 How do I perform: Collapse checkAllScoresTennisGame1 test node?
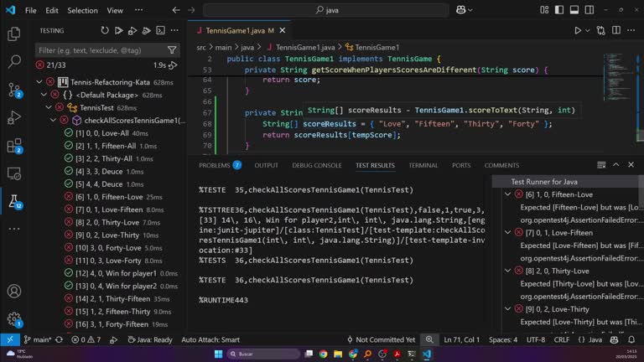coord(54,121)
